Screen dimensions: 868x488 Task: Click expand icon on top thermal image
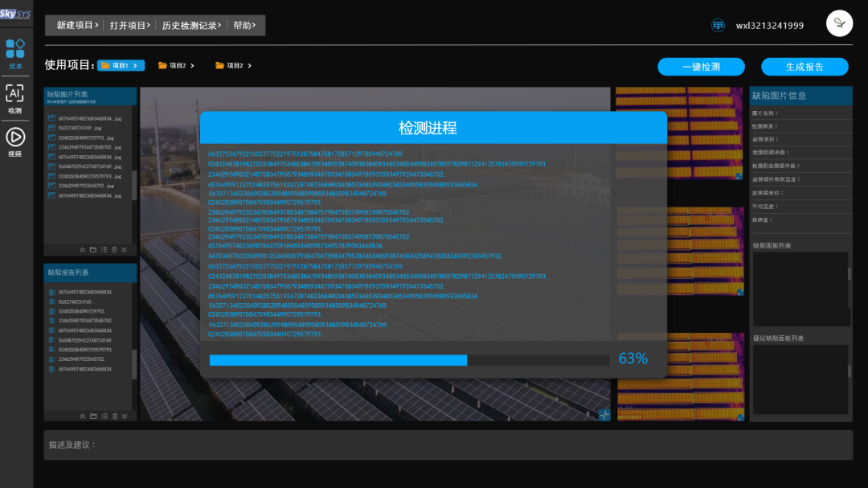tap(739, 175)
